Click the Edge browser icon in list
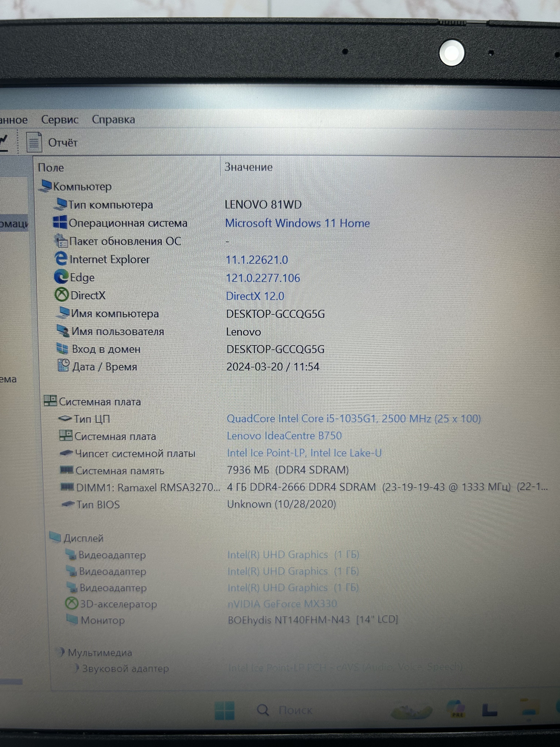This screenshot has height=747, width=560. click(61, 277)
